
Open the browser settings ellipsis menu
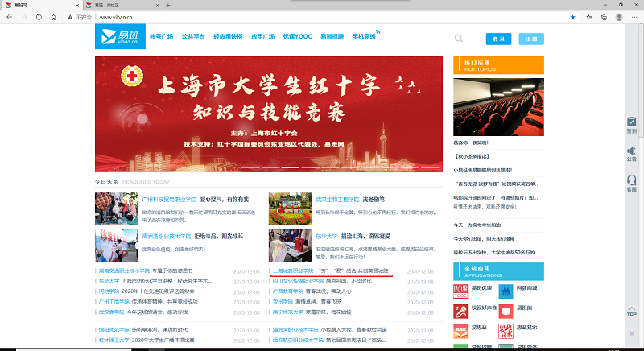pyautogui.click(x=634, y=17)
